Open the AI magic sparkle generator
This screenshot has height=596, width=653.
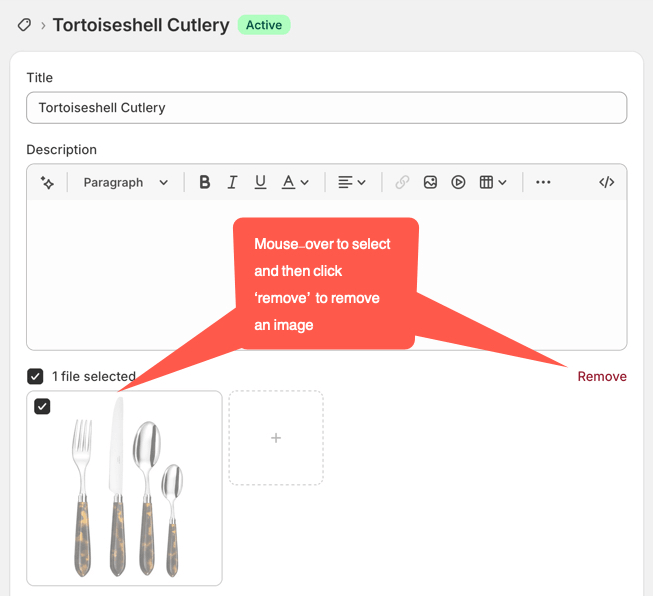point(47,182)
